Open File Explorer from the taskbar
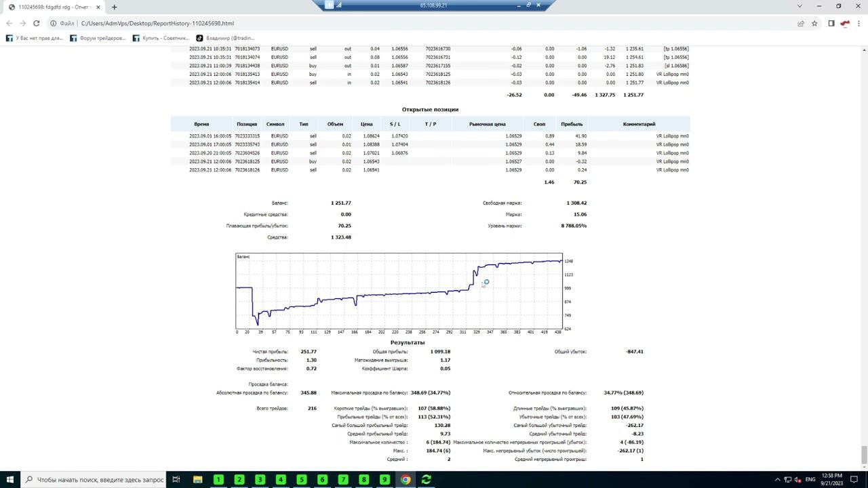Viewport: 868px width, 488px height. pyautogui.click(x=197, y=479)
